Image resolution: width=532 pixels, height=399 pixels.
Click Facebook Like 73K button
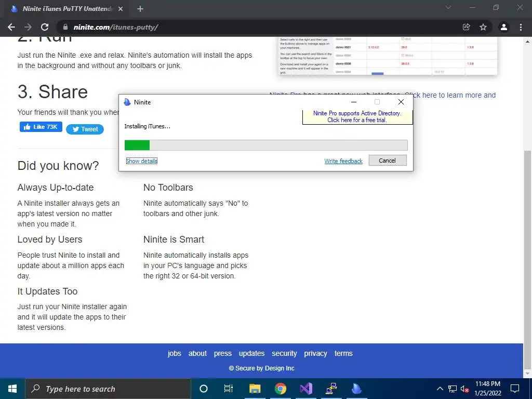41,127
